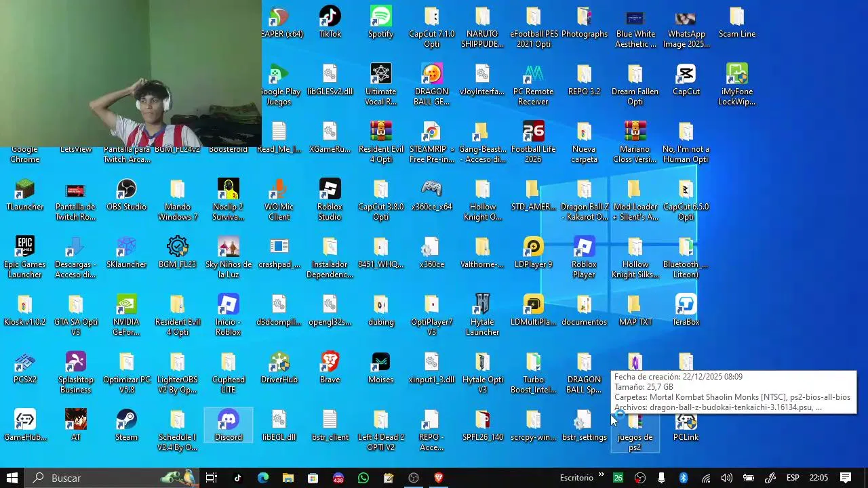Open the Photographs folder
The width and height of the screenshot is (868, 488).
584,22
